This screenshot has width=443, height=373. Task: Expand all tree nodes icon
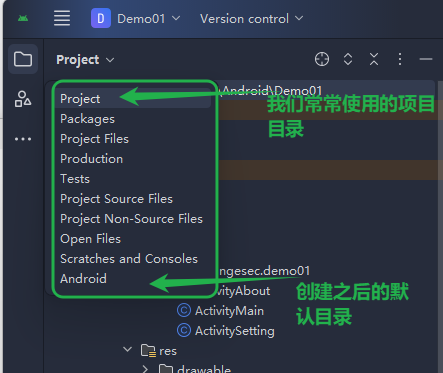click(x=348, y=59)
